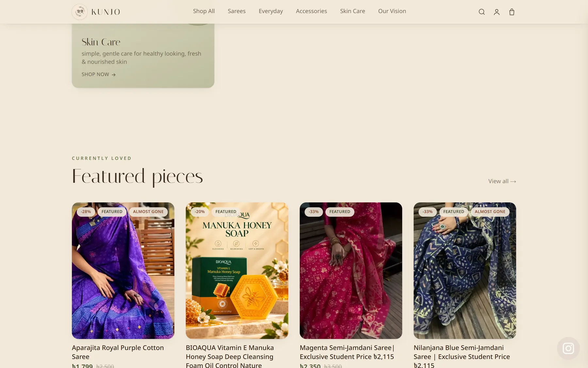Click BIOAQUA Vitamin E Manuka soap title
This screenshot has width=588, height=368.
click(230, 356)
